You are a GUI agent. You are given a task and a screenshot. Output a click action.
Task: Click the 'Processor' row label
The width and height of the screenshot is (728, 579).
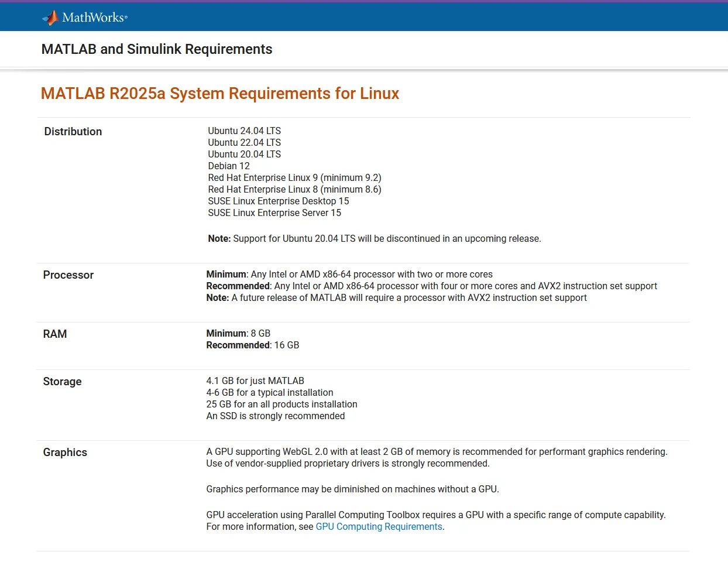pos(68,275)
